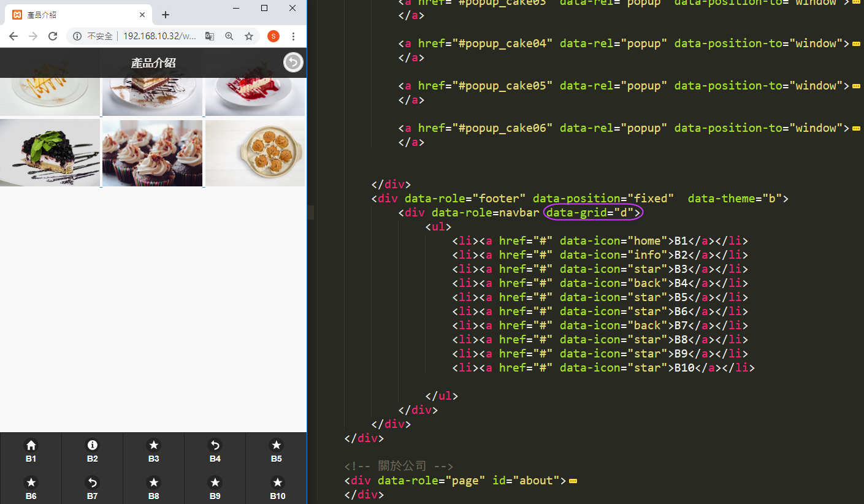Expand folded code for popup_cake06 link
Viewport: 864px width, 504px height.
(x=856, y=128)
